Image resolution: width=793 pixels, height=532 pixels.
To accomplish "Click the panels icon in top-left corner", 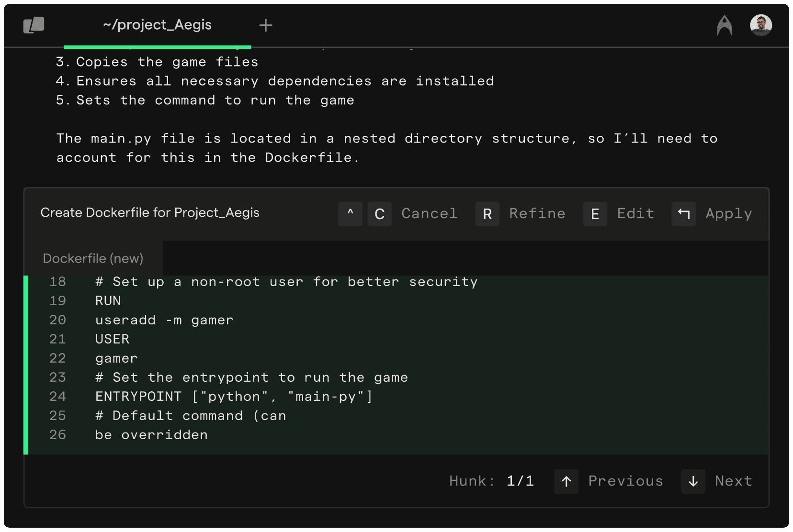I will click(x=34, y=25).
